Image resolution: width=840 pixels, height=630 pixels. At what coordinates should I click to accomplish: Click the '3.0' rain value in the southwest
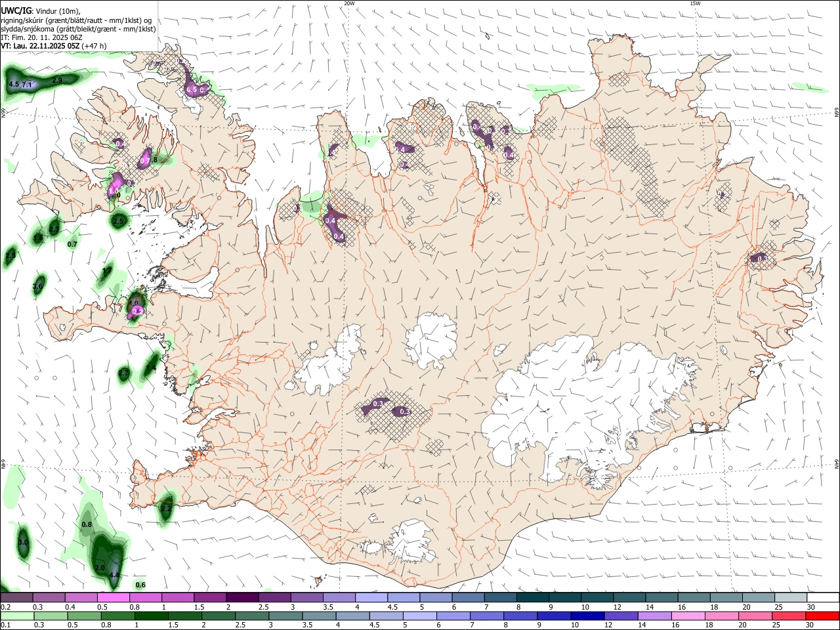[x=23, y=542]
